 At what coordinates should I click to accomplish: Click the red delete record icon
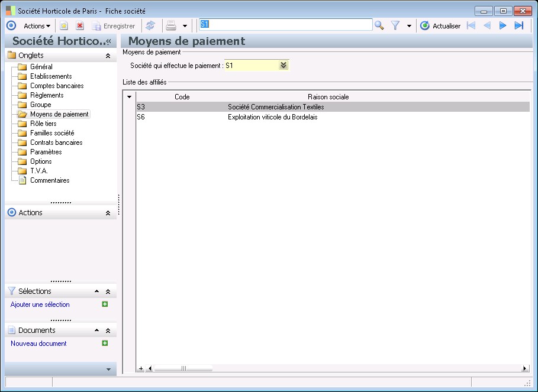pos(80,26)
